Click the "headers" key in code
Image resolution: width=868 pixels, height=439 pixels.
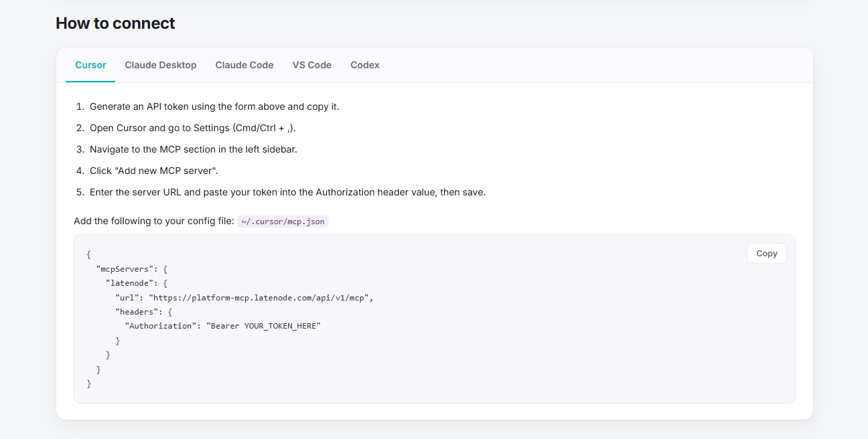pyautogui.click(x=137, y=312)
